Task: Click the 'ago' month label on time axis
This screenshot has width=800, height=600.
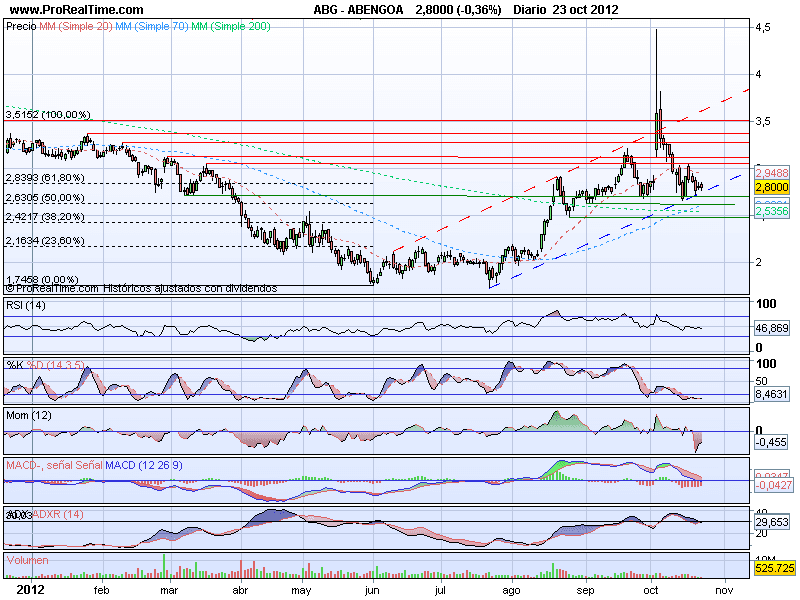Action: [511, 591]
